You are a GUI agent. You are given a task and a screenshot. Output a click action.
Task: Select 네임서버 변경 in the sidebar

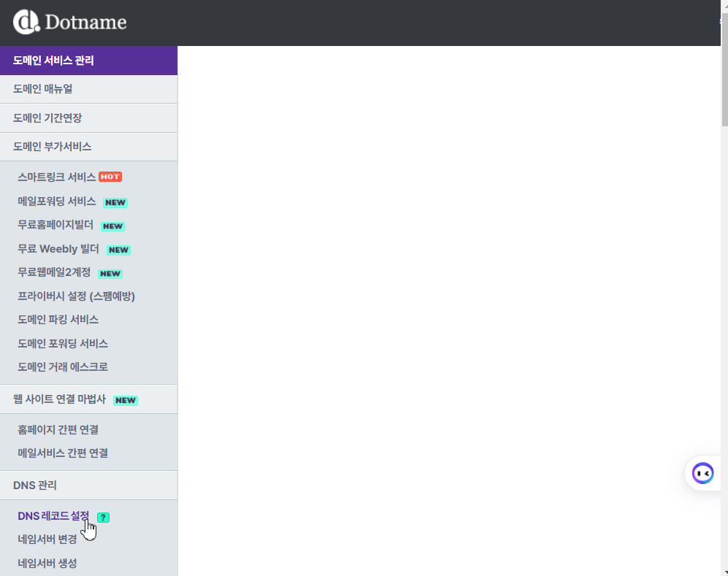[x=47, y=539]
